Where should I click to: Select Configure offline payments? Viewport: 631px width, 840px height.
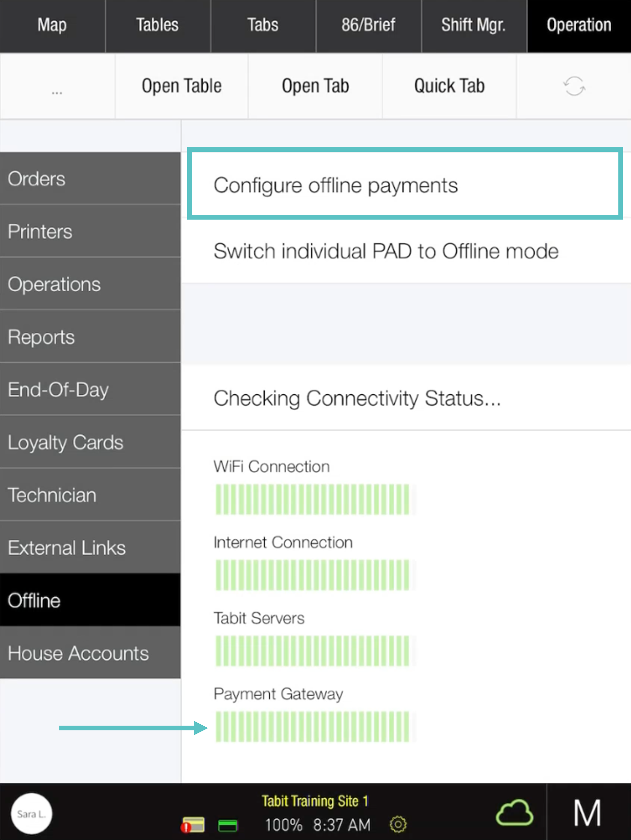(x=404, y=185)
